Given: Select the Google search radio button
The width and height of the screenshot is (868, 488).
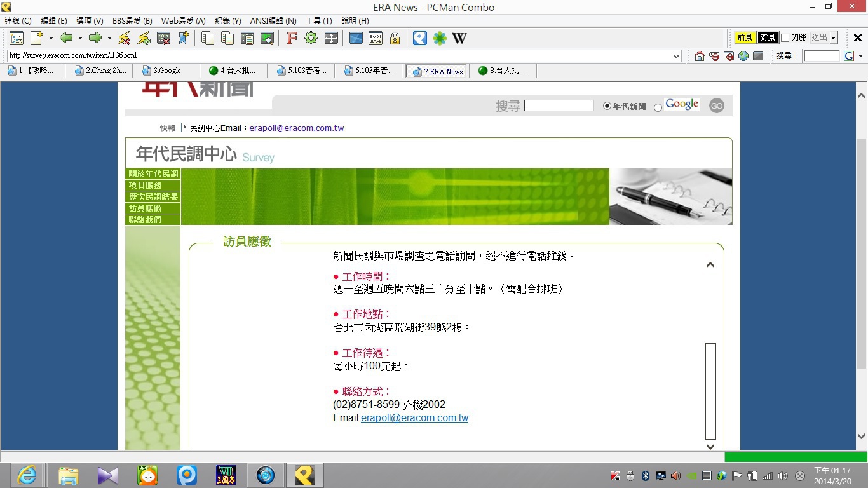Looking at the screenshot, I should 658,108.
